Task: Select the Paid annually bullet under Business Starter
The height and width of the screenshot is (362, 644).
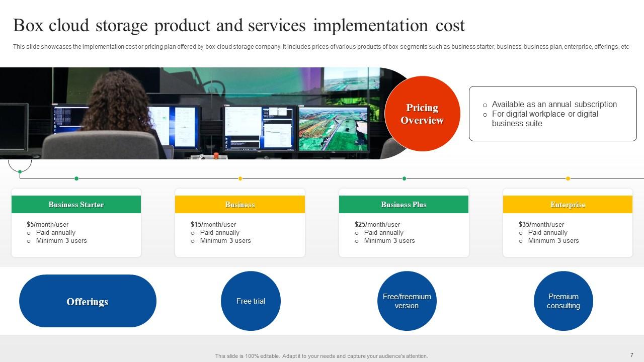Action: click(55, 232)
